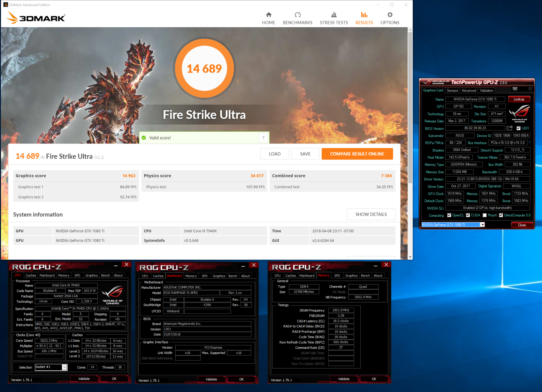This screenshot has height=392, width=542.
Task: Minimize the CPU-Z Mainboard window
Action: click(243, 266)
